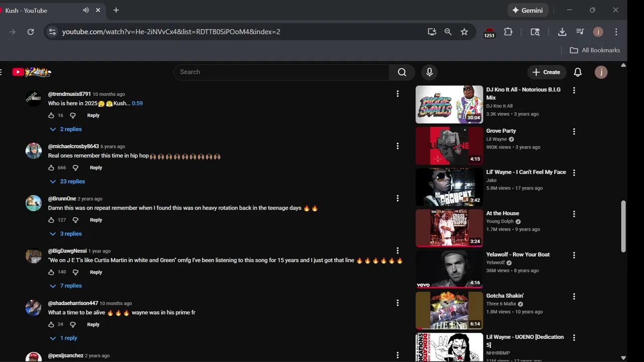Open Chrome extensions puzzle icon
The width and height of the screenshot is (644, 362).
pyautogui.click(x=508, y=32)
